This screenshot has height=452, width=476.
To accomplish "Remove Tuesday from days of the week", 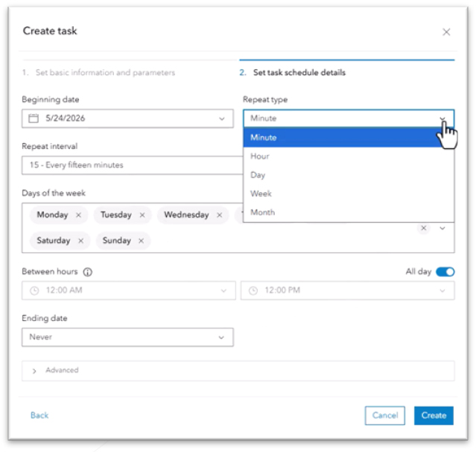I will coord(142,215).
